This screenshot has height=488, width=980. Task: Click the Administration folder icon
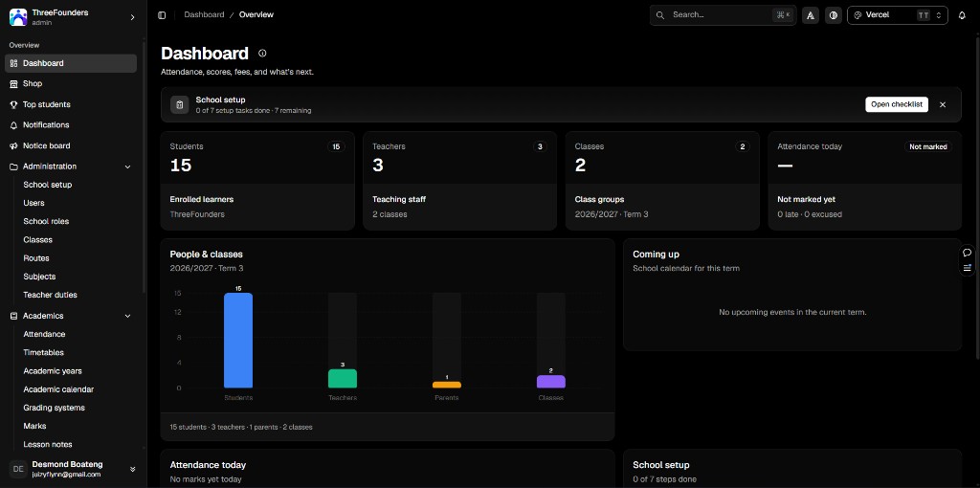pos(13,166)
